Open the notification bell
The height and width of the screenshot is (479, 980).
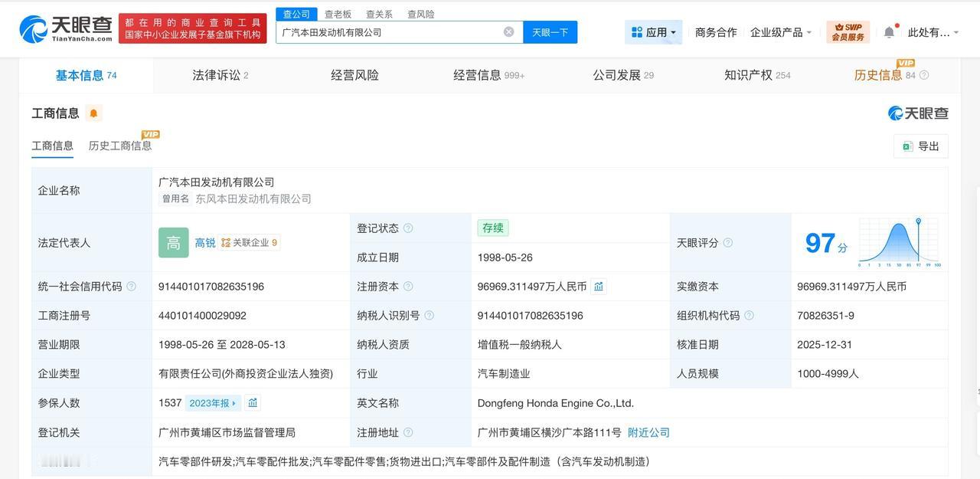pos(889,32)
